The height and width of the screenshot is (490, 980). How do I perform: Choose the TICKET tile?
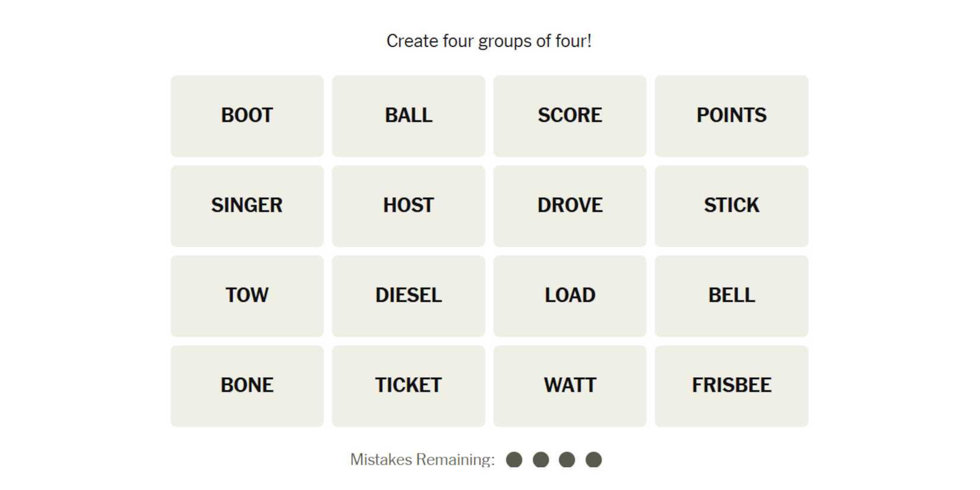(409, 386)
